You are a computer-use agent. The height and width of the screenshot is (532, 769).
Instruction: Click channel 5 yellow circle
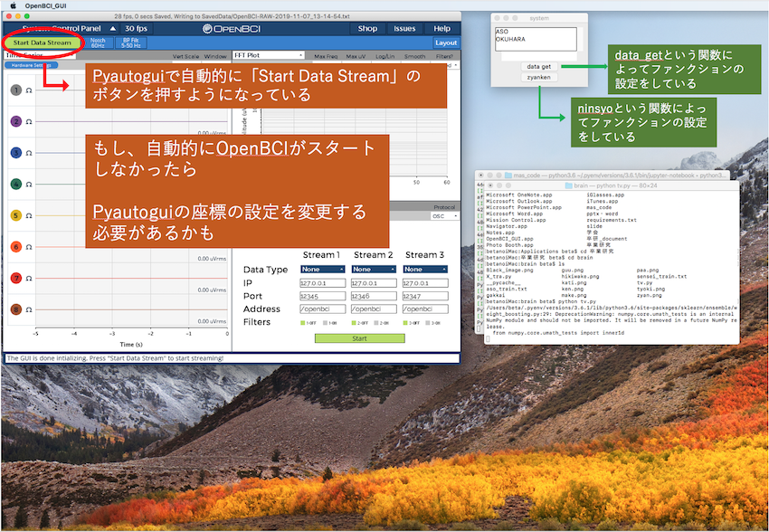15,215
